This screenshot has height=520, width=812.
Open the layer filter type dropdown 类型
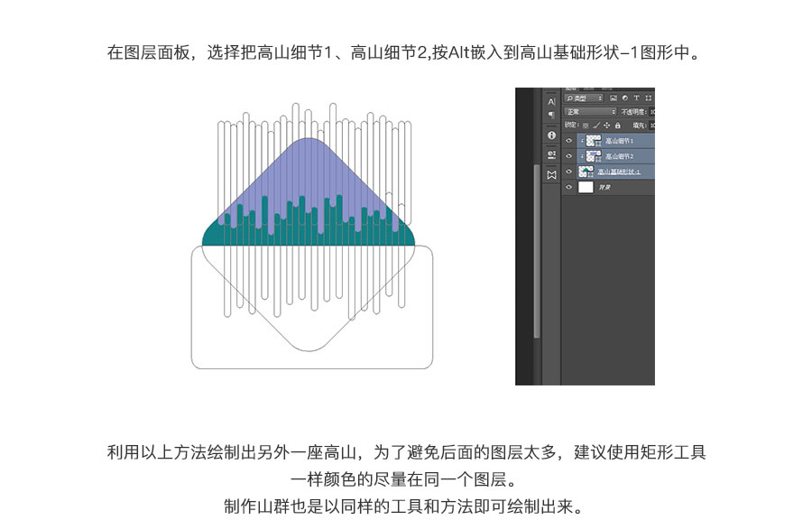(584, 98)
